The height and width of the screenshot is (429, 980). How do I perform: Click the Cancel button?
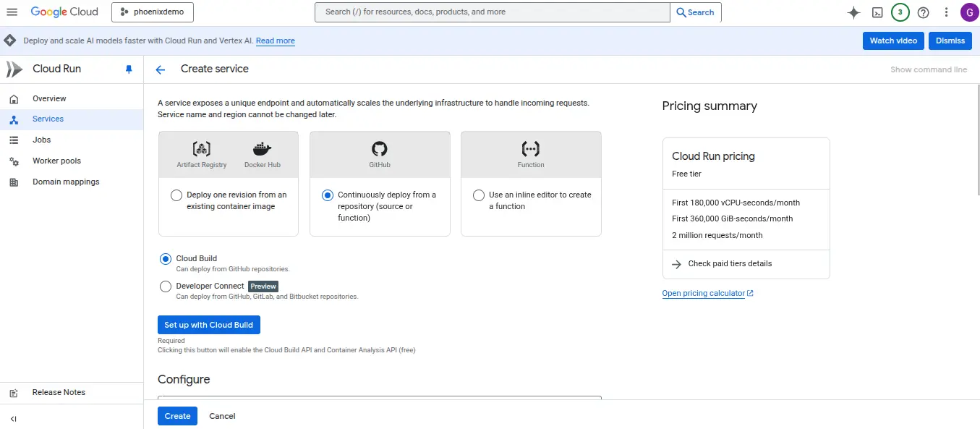(x=222, y=416)
